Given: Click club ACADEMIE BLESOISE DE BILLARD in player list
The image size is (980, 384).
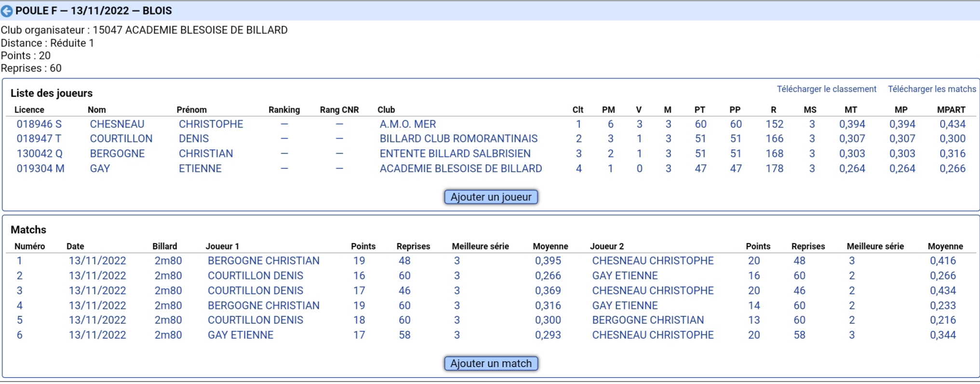Looking at the screenshot, I should click(x=461, y=168).
